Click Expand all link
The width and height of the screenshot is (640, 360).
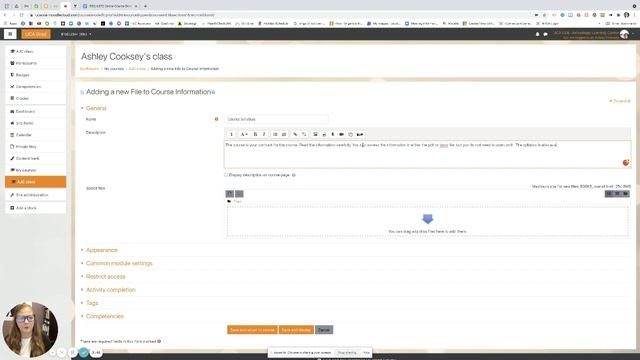(620, 101)
